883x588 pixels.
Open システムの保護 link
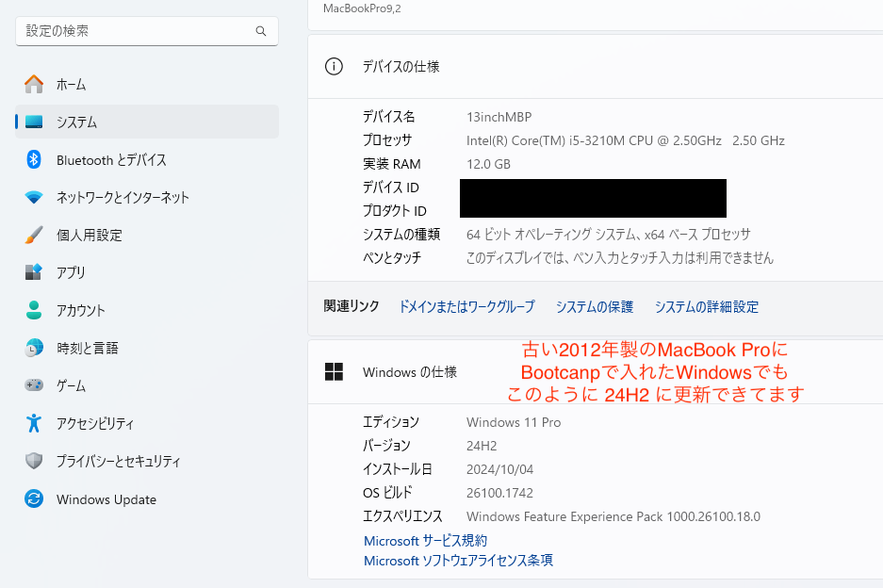point(595,307)
